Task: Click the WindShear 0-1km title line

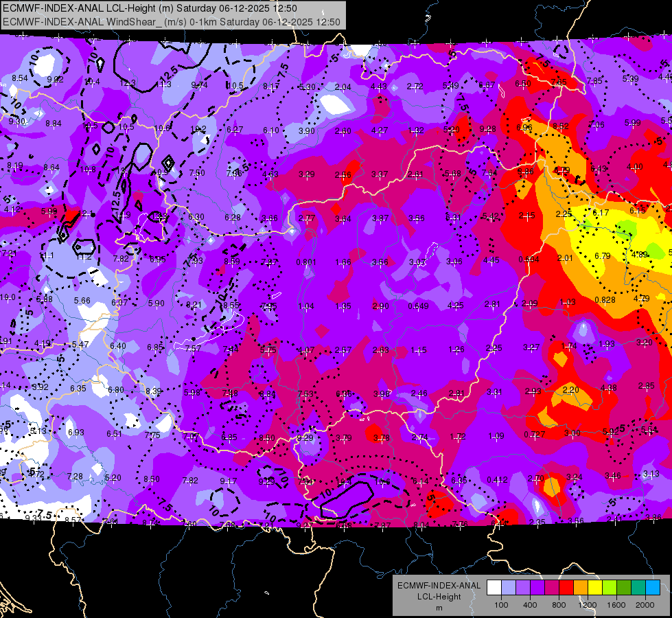Action: [x=172, y=22]
